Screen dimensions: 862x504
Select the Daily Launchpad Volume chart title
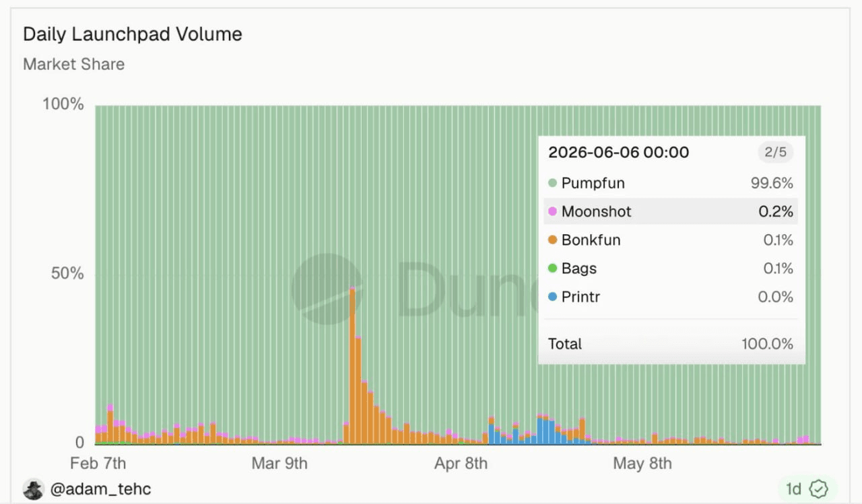(x=133, y=34)
